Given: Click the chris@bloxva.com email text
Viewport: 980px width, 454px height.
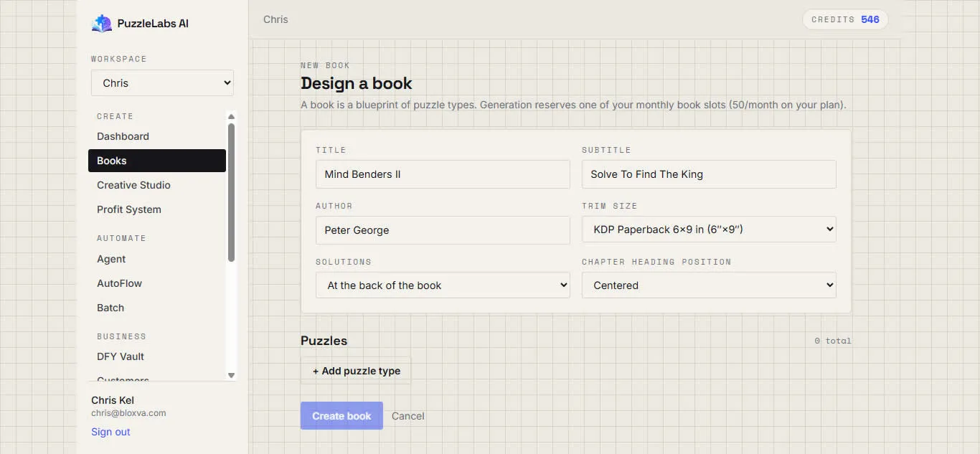Looking at the screenshot, I should (x=128, y=413).
